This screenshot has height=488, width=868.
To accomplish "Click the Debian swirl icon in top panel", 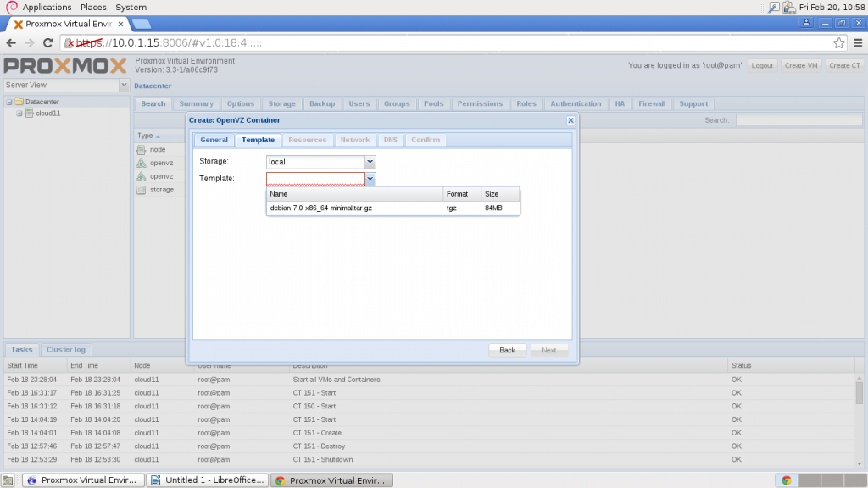I will [11, 7].
